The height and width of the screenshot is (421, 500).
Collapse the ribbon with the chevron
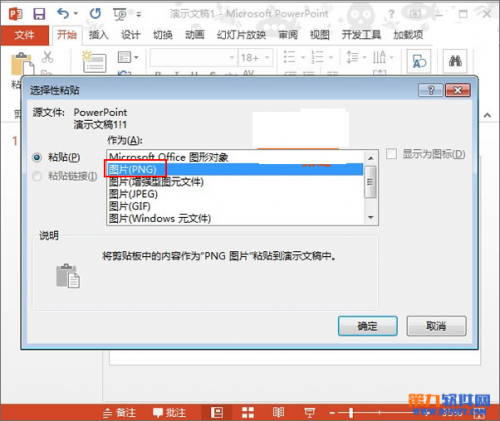pos(487,115)
